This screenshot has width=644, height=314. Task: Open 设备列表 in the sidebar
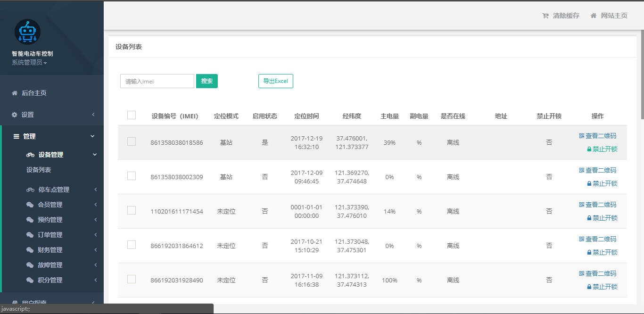(x=39, y=170)
